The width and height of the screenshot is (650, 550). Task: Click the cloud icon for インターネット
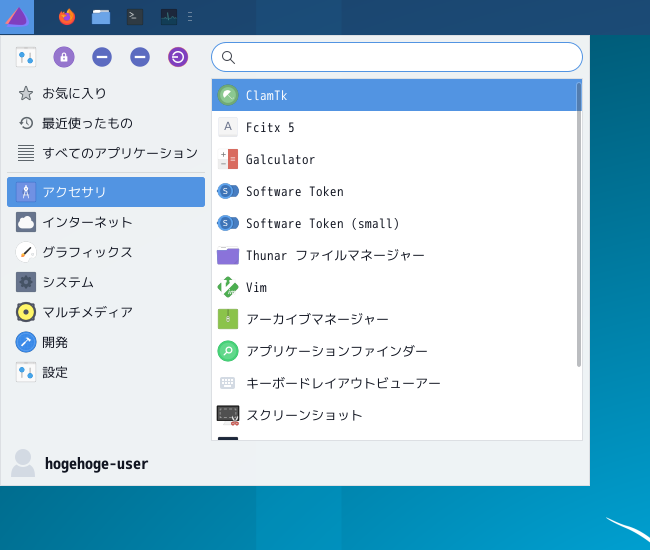pos(26,222)
